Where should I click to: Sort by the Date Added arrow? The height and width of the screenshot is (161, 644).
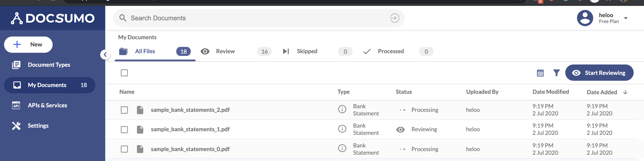[x=625, y=92]
